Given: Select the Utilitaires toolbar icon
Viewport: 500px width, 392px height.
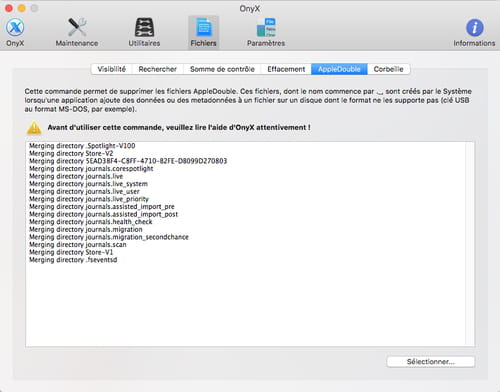Looking at the screenshot, I should point(144,32).
